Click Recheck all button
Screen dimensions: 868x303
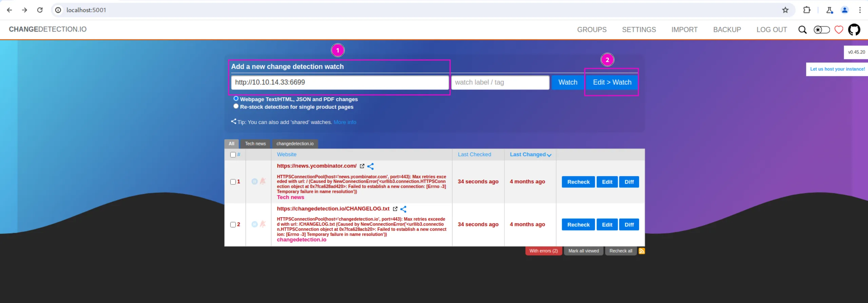[x=620, y=251]
